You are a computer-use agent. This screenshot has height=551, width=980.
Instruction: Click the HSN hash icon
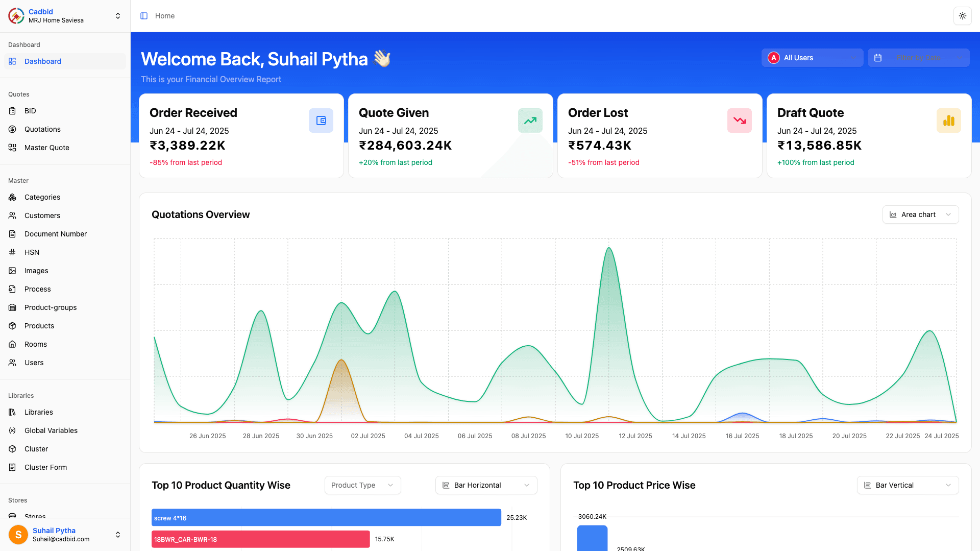(x=12, y=252)
